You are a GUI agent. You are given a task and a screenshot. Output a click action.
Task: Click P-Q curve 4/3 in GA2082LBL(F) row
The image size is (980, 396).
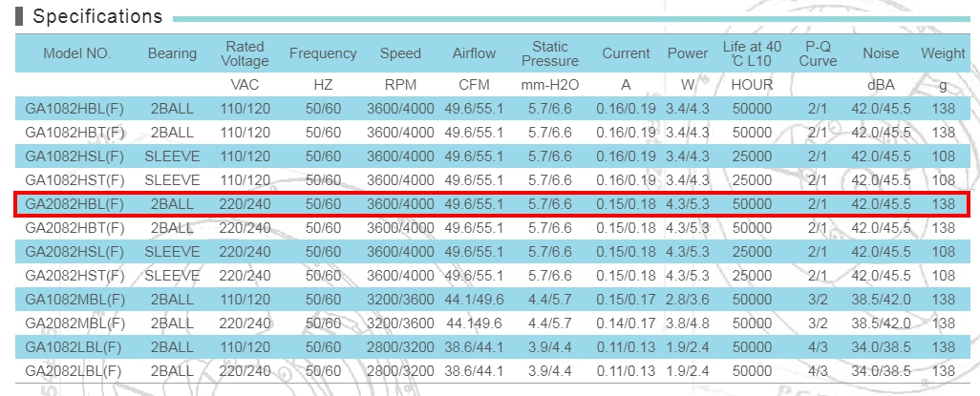coord(819,371)
